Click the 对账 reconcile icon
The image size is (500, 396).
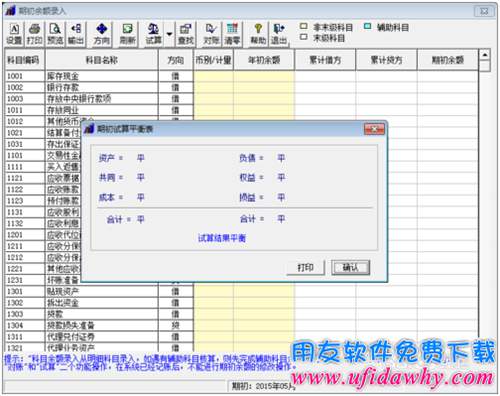(211, 34)
